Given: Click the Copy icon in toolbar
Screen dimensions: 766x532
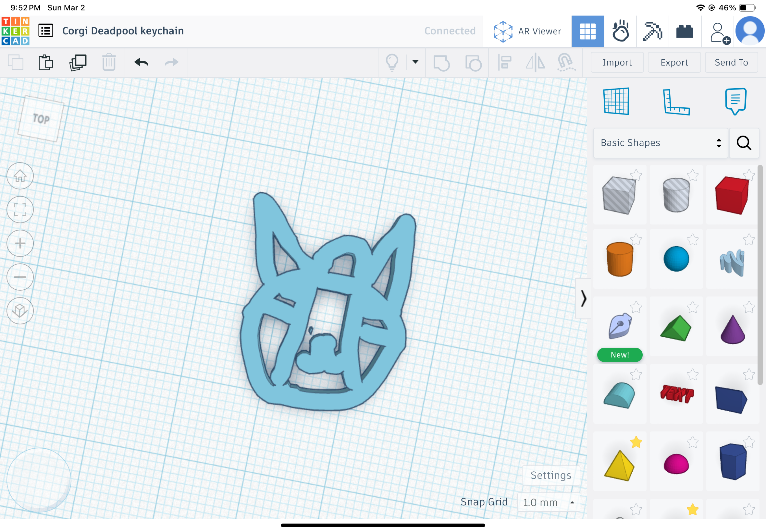Looking at the screenshot, I should click(15, 62).
